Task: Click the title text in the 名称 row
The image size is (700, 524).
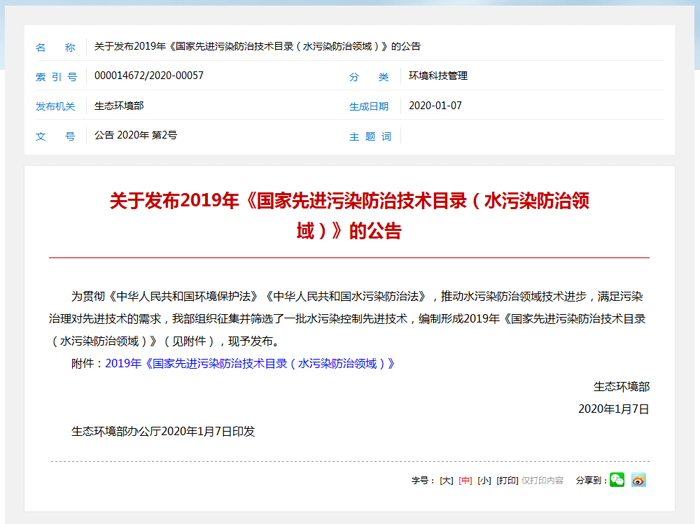Action: pyautogui.click(x=257, y=47)
